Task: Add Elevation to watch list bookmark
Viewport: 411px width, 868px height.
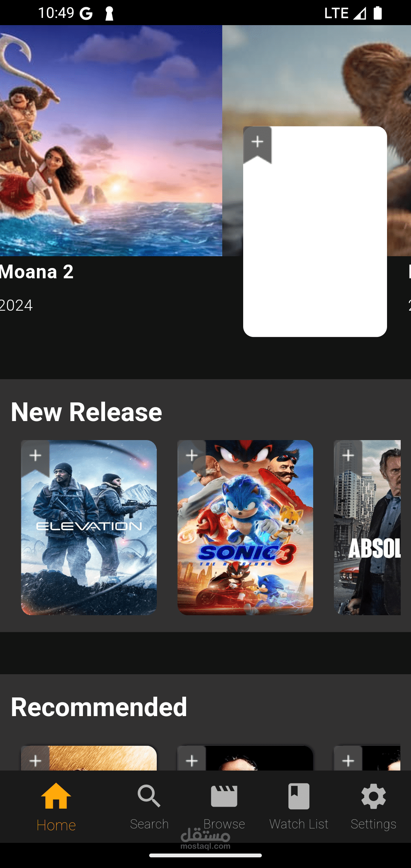Action: coord(35,458)
